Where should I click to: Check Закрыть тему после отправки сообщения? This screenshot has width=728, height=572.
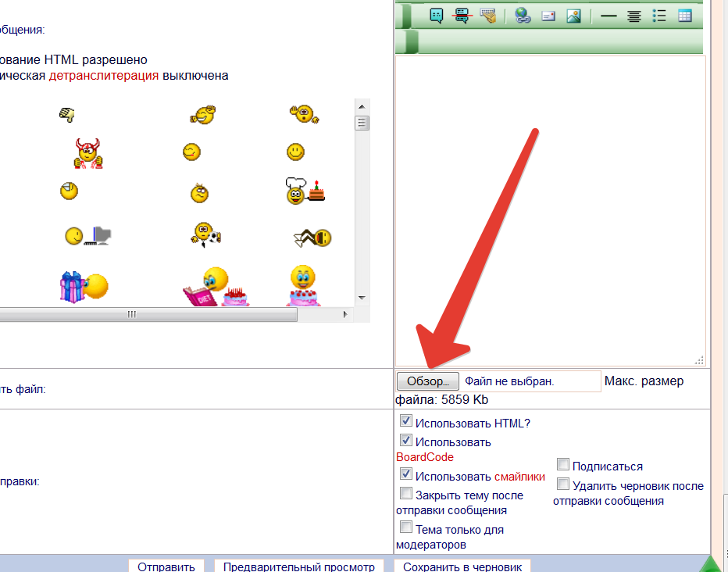(x=406, y=494)
